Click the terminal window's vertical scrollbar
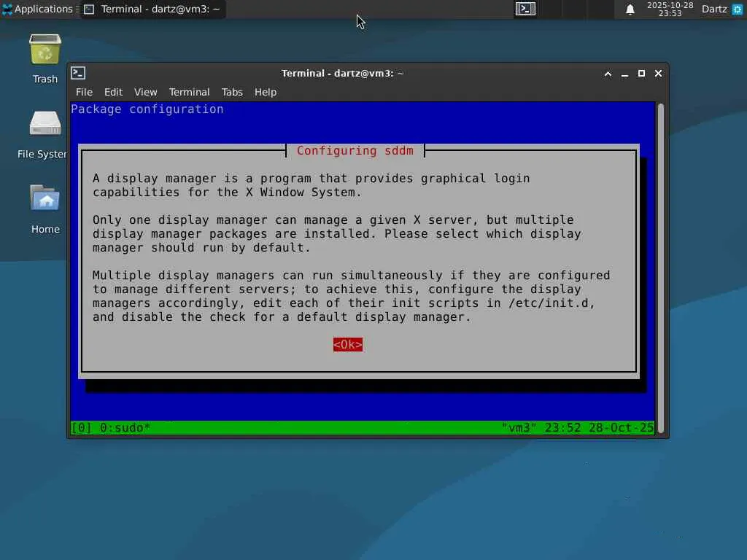 pyautogui.click(x=661, y=268)
